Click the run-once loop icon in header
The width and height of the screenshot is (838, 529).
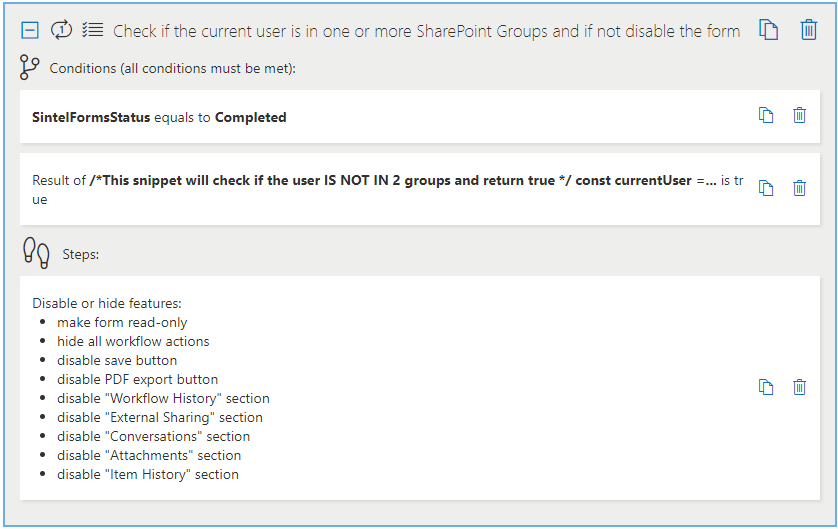pyautogui.click(x=61, y=30)
